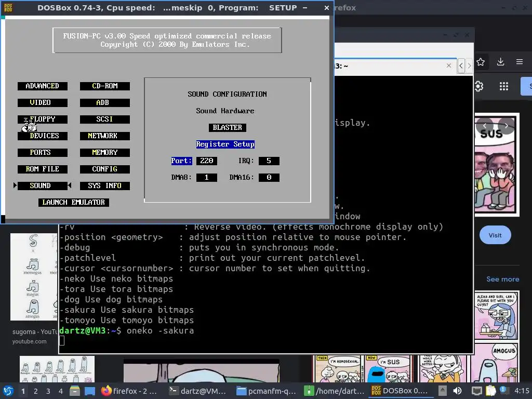Switch to the dartz@VM terminal taskbar entry

pos(198,391)
